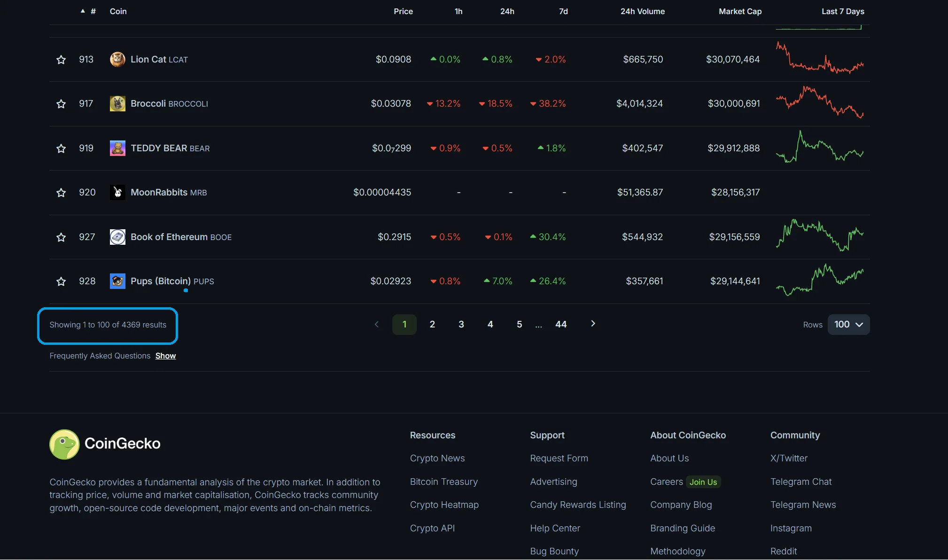
Task: Show the Frequently Asked Questions section
Action: tap(165, 356)
